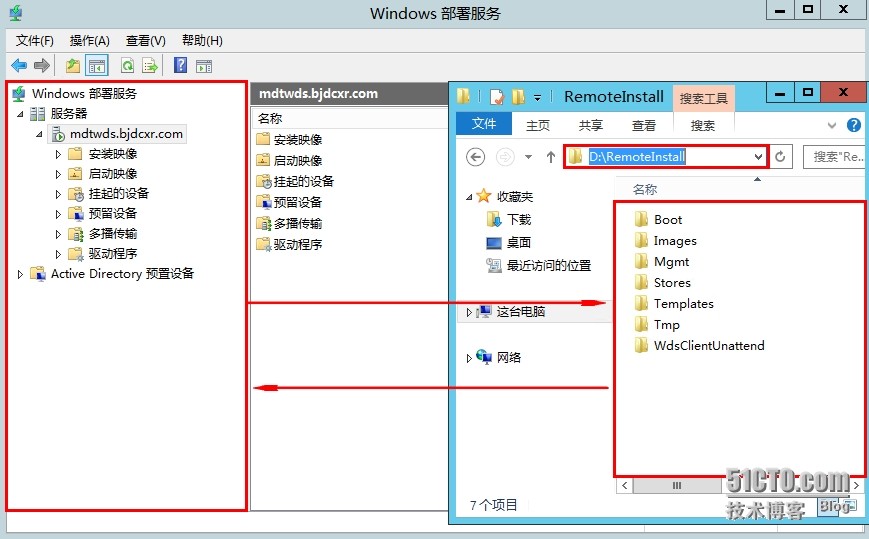Click Properties icon in Explorer quick access toolbar

pyautogui.click(x=497, y=96)
